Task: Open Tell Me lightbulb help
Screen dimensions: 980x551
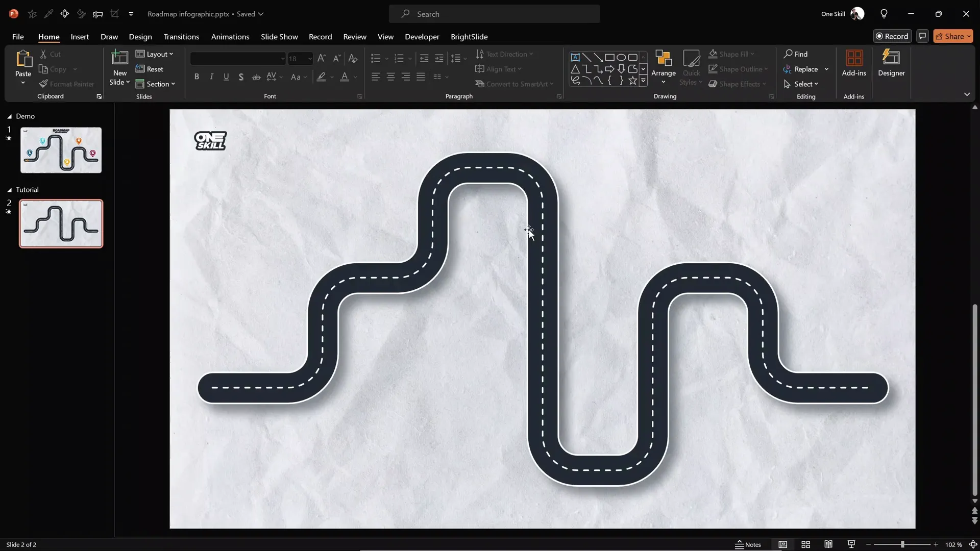Action: tap(884, 14)
